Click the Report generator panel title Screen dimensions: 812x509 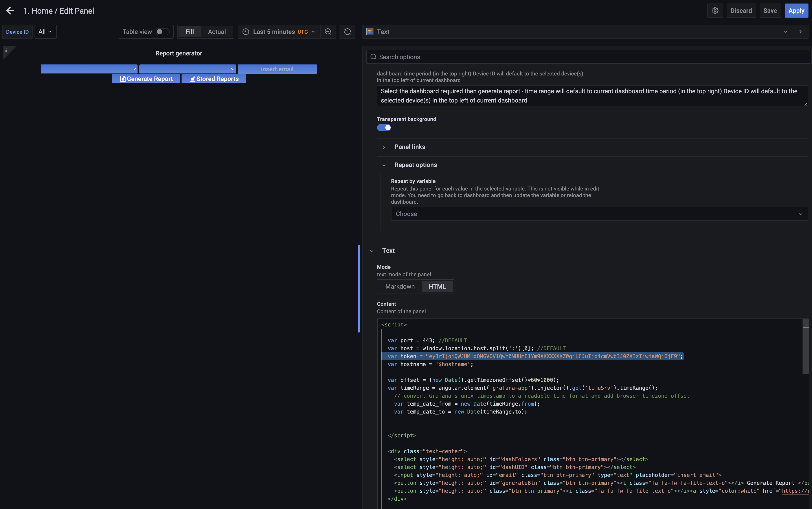(x=179, y=53)
